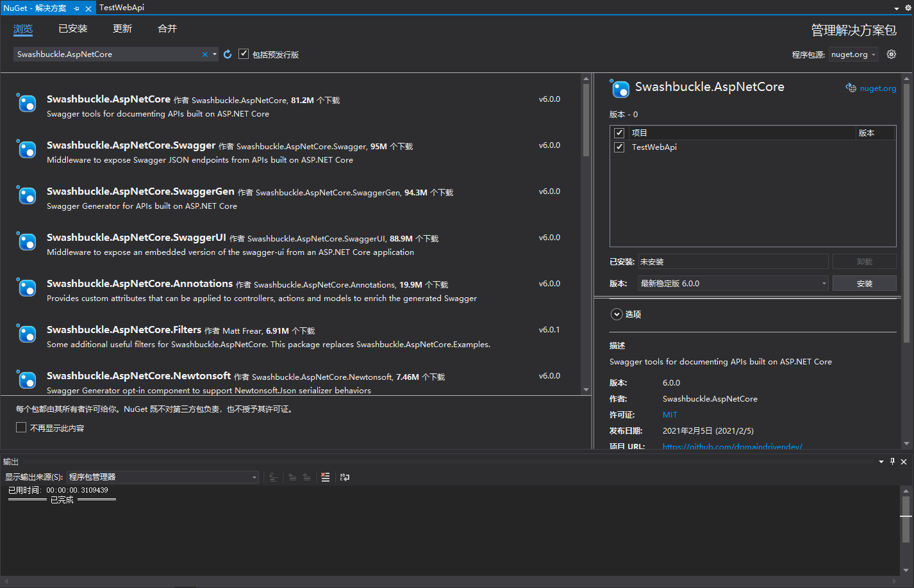The height and width of the screenshot is (588, 914).
Task: Select the Swashbuckle.AspNetCore.Annotations package title
Action: (x=140, y=284)
